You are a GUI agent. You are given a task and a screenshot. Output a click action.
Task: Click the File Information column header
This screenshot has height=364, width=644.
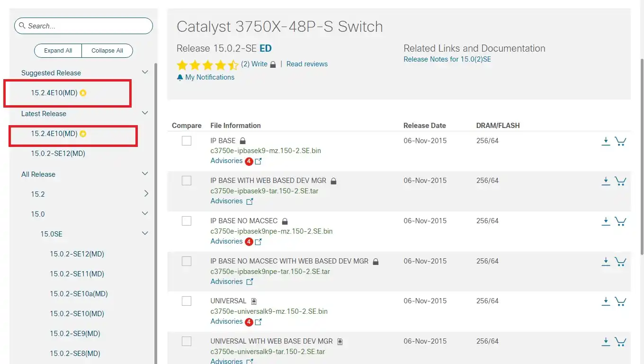(x=235, y=126)
